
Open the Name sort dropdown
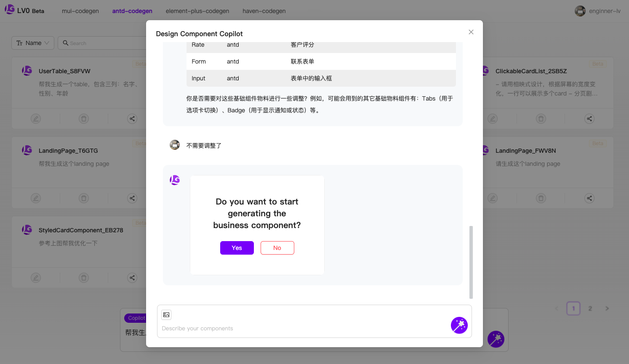32,43
